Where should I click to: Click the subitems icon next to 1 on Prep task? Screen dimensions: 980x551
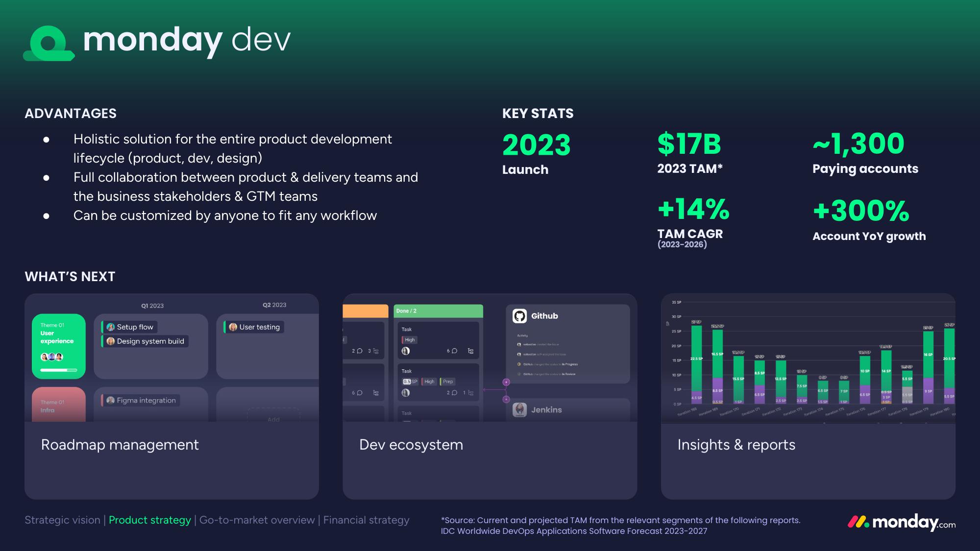click(x=470, y=393)
